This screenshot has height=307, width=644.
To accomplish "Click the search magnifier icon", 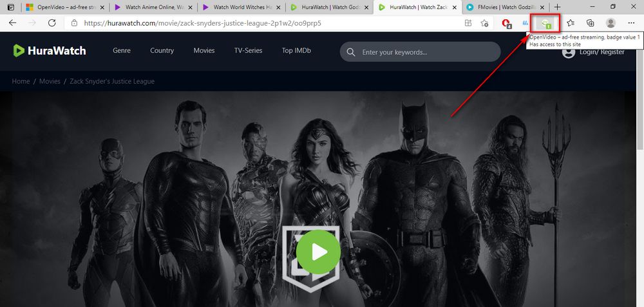I will click(351, 52).
